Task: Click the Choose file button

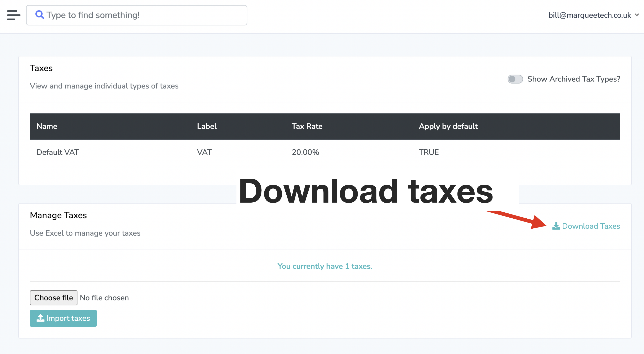Action: (x=53, y=298)
